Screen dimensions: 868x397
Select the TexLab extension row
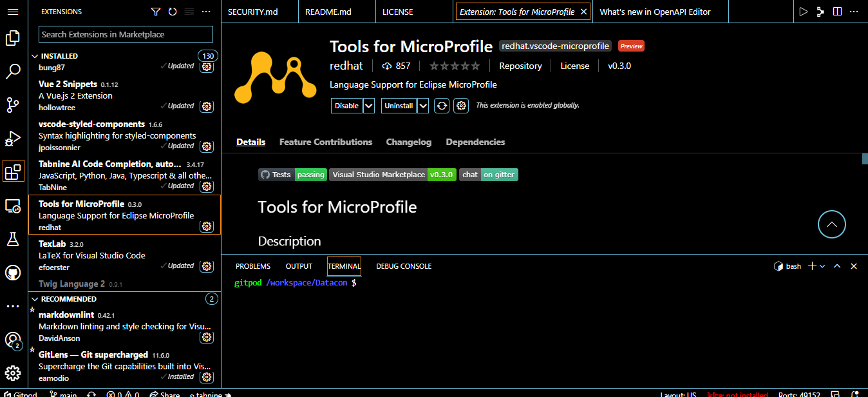(x=125, y=255)
